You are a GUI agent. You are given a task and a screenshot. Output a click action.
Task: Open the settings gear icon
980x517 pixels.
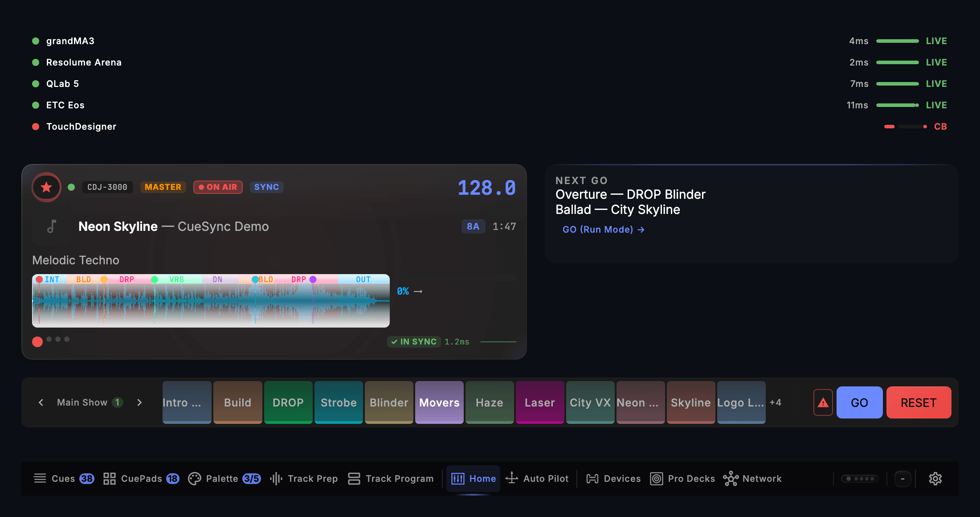pyautogui.click(x=935, y=479)
